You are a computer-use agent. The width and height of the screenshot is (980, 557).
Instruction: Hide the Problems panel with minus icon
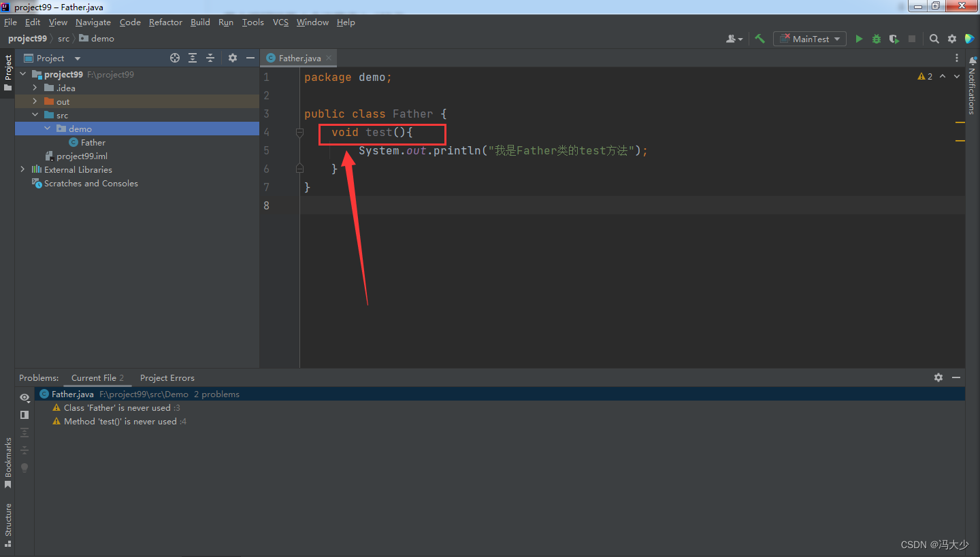[956, 377]
